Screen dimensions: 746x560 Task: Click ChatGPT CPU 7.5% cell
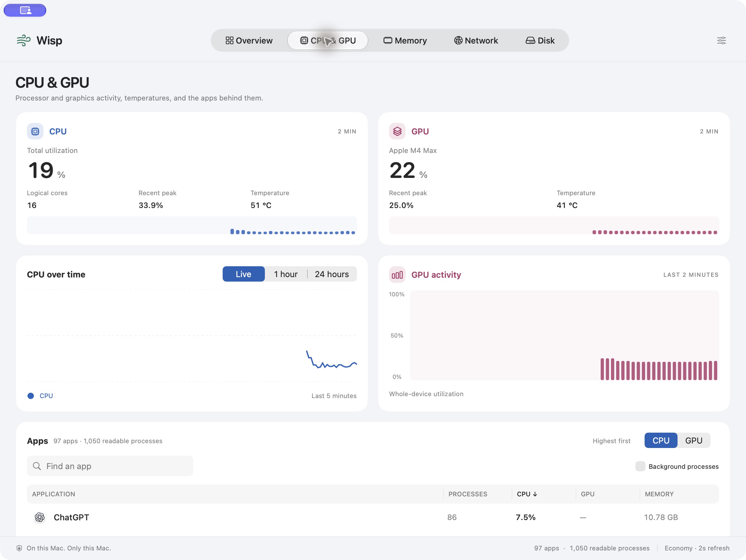(x=526, y=517)
